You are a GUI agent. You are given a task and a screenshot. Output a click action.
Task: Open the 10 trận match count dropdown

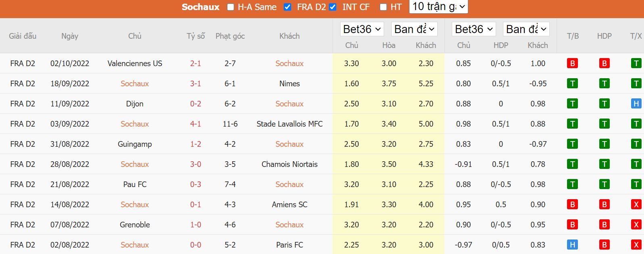(x=438, y=6)
